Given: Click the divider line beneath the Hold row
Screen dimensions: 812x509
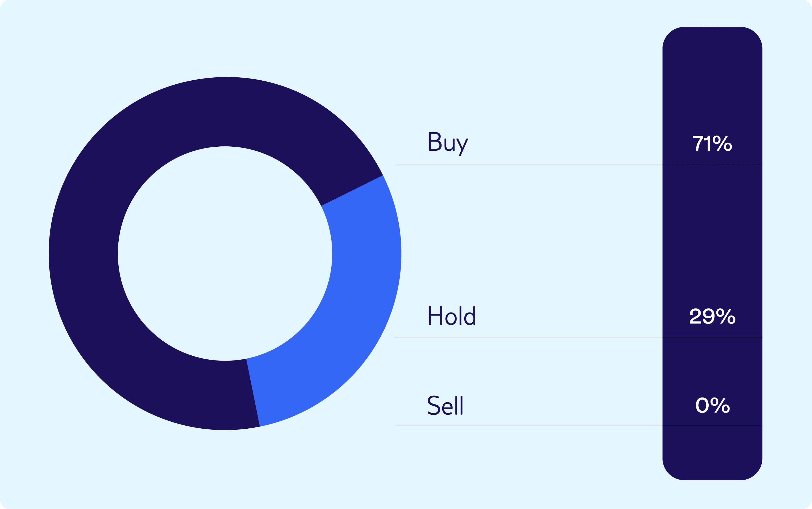Looking at the screenshot, I should point(528,337).
